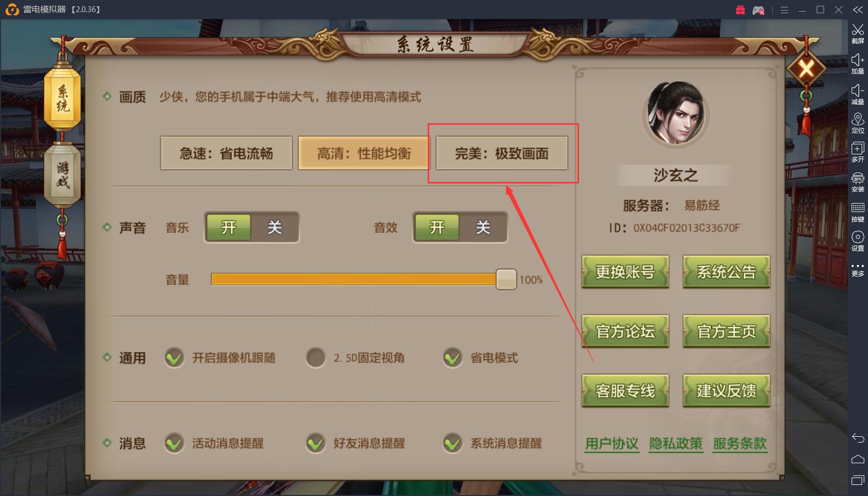Screen dimensions: 868x496
Task: Open the title bar hamburger menu
Action: tap(784, 10)
